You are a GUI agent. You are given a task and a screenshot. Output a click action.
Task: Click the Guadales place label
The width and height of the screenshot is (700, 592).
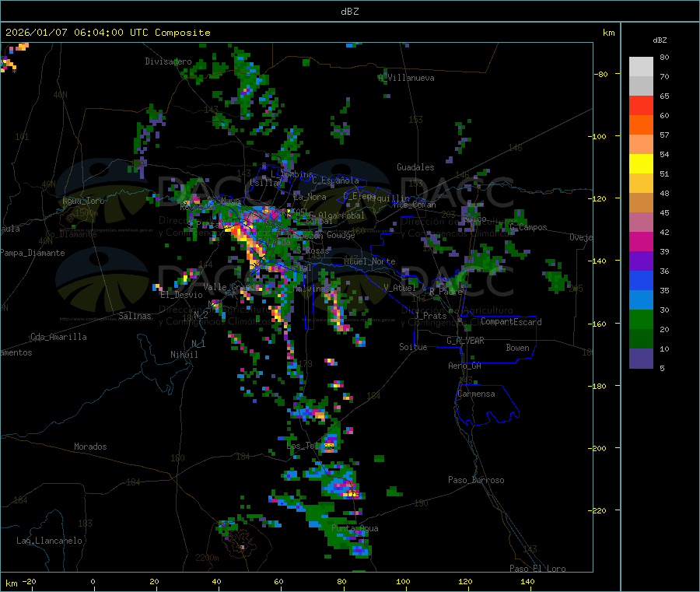pos(415,167)
